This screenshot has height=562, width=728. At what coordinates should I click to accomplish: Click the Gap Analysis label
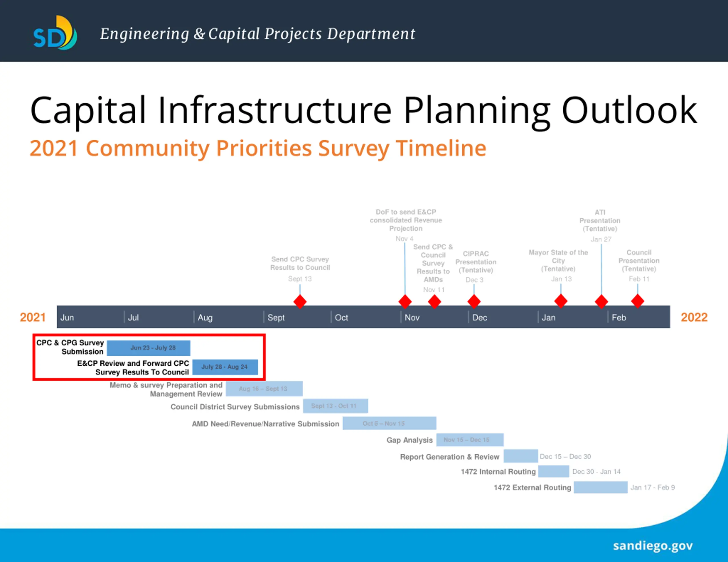[410, 440]
